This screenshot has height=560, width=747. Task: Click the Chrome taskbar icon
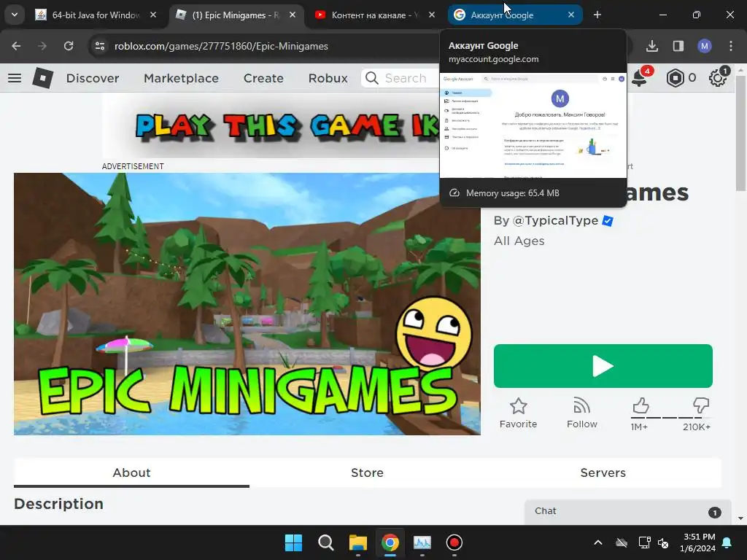(390, 542)
